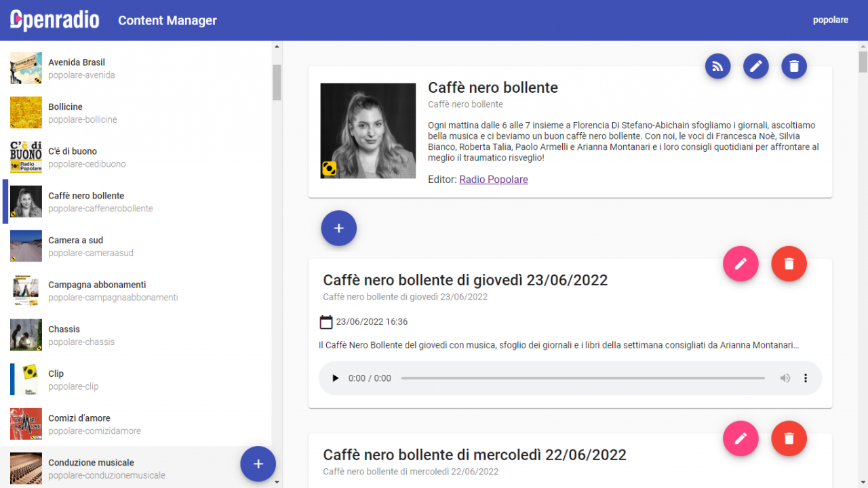Image resolution: width=868 pixels, height=488 pixels.
Task: Delete the mercoledì 22/06/2022 episode
Action: (789, 439)
